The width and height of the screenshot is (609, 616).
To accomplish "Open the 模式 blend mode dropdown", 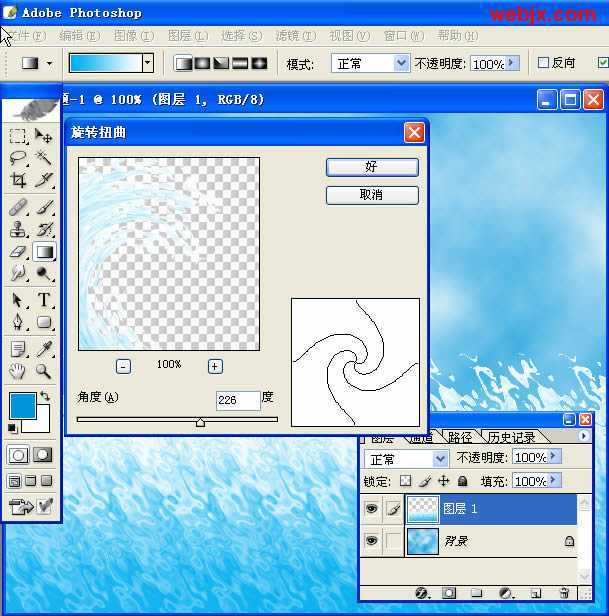I will (401, 63).
